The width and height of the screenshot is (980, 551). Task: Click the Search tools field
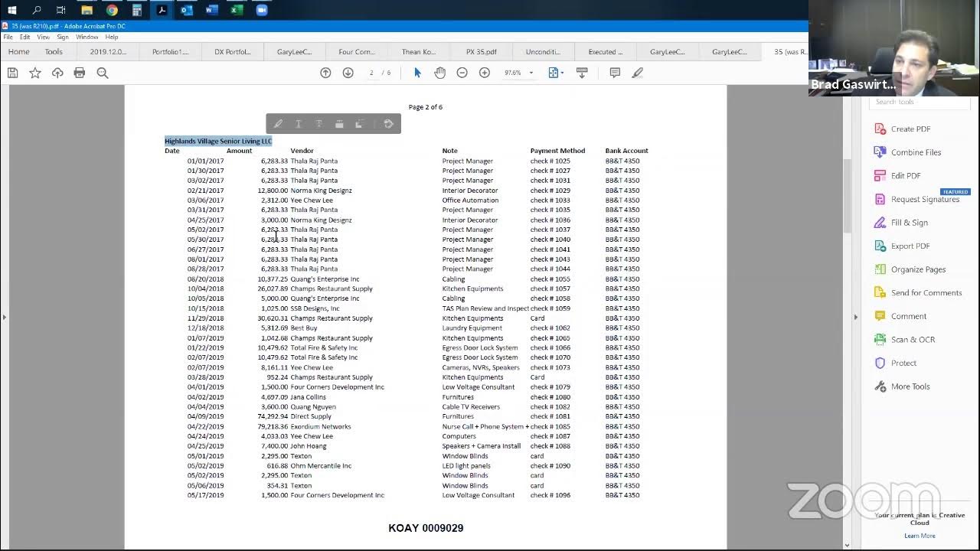tap(919, 102)
